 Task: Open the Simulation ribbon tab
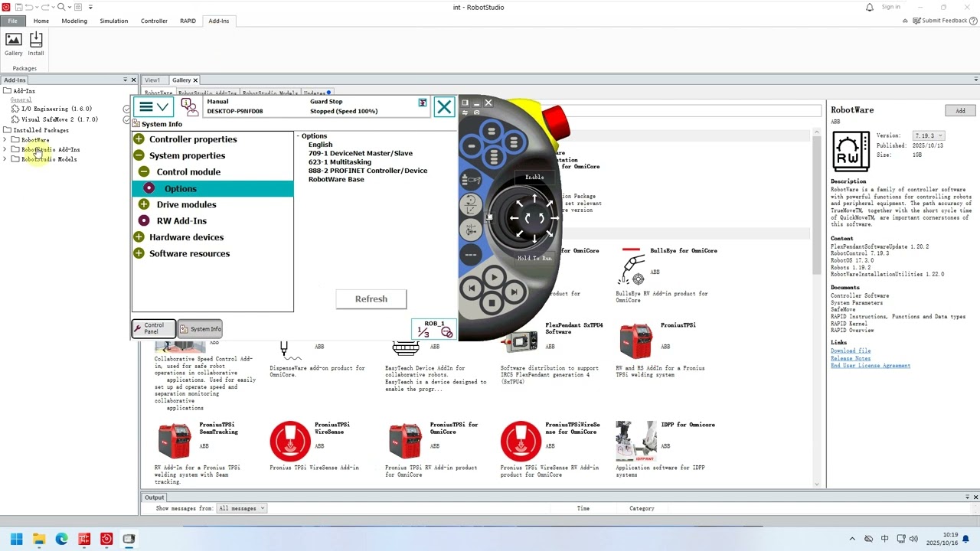(113, 21)
